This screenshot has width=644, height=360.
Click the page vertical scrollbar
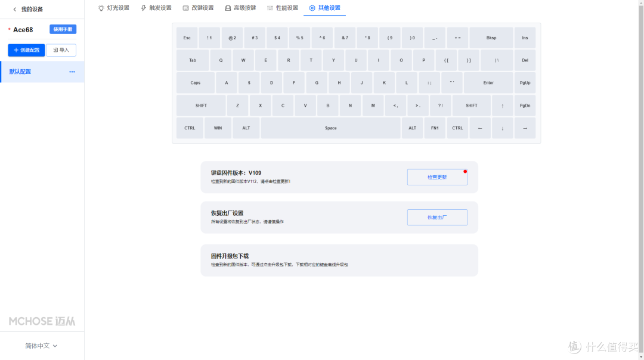pos(640,180)
